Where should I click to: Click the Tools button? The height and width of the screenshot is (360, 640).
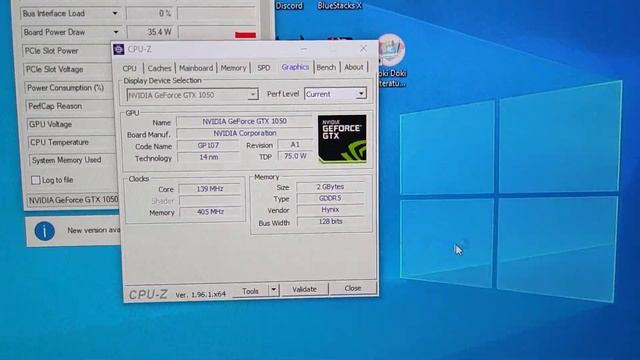click(250, 291)
